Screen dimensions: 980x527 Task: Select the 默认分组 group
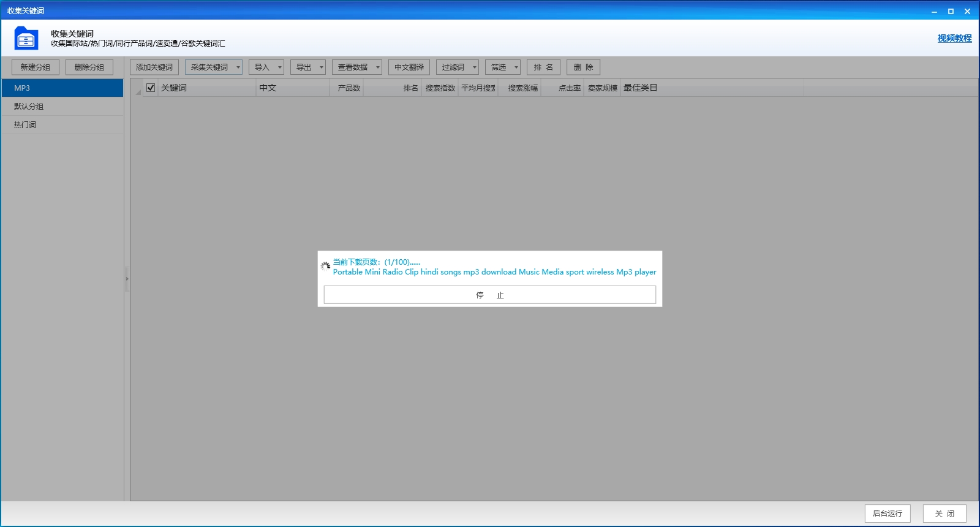pos(62,106)
